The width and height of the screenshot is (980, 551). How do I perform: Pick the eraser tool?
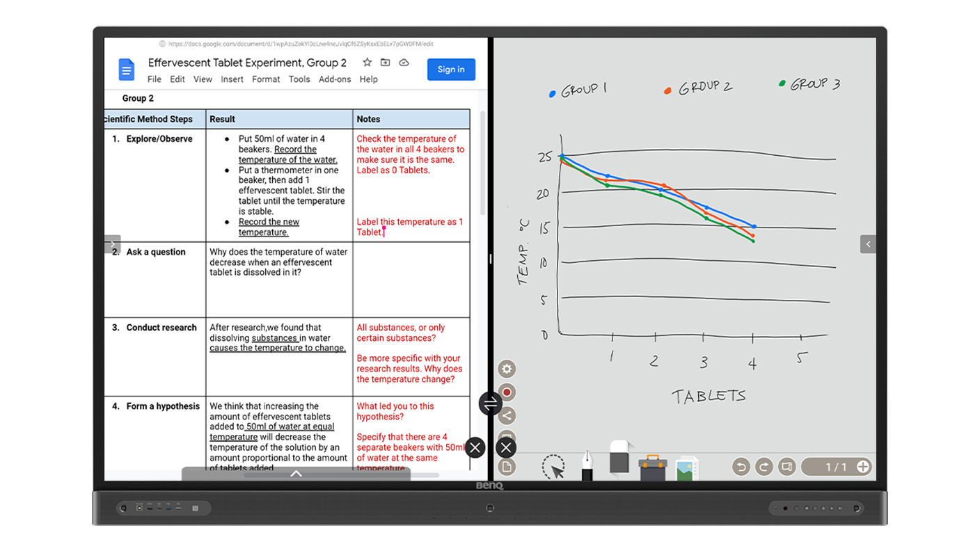click(620, 459)
